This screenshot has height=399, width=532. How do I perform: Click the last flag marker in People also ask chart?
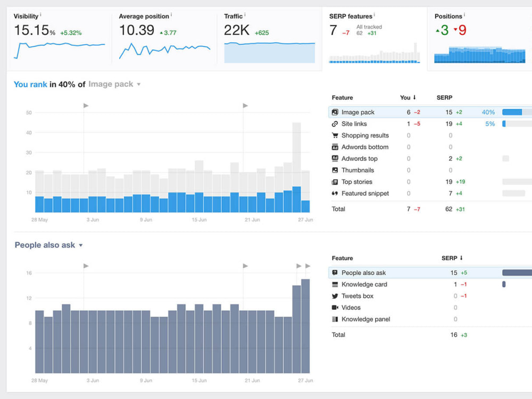tap(307, 265)
